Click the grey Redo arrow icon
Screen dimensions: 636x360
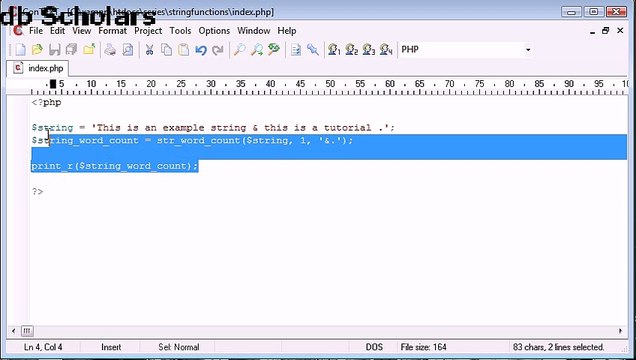pyautogui.click(x=218, y=49)
